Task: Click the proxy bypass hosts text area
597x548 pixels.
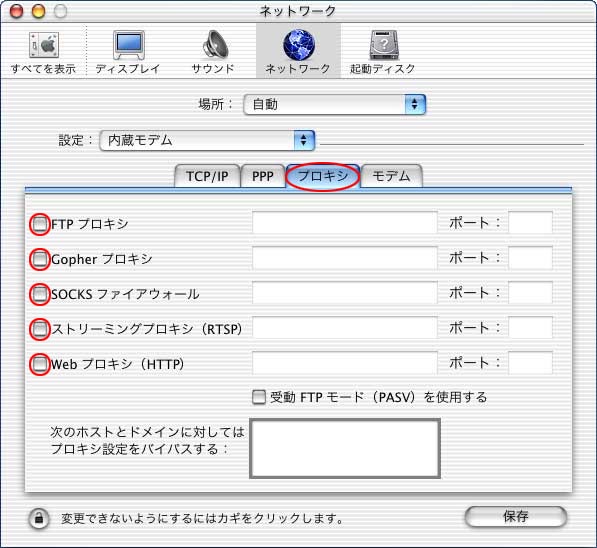Action: click(345, 448)
